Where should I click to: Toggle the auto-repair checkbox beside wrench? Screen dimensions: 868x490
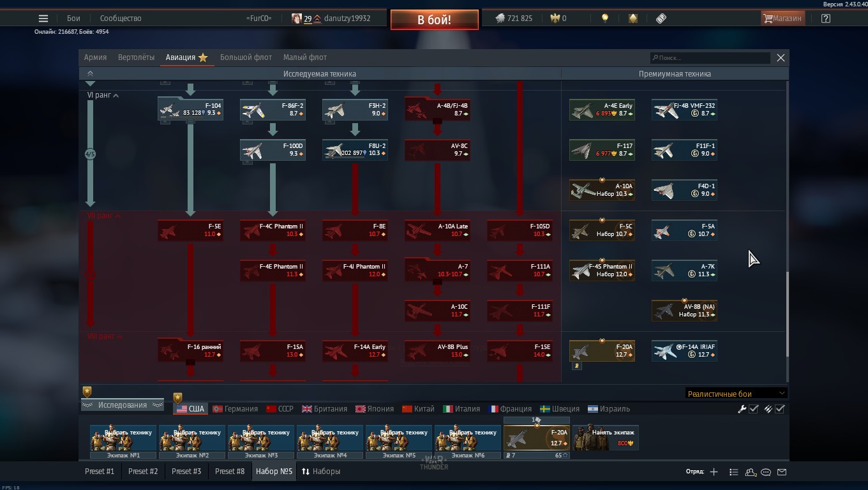tap(754, 409)
